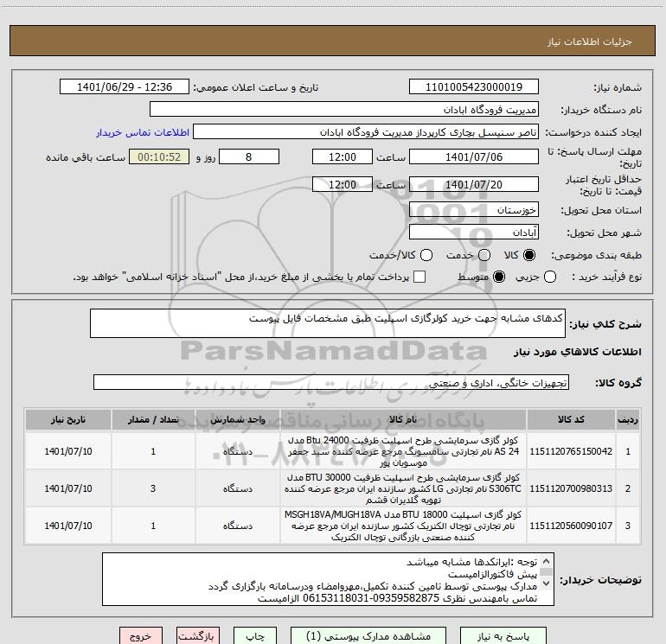Click the response deadline date 1401/07/06 field
This screenshot has width=666, height=644.
(474, 156)
